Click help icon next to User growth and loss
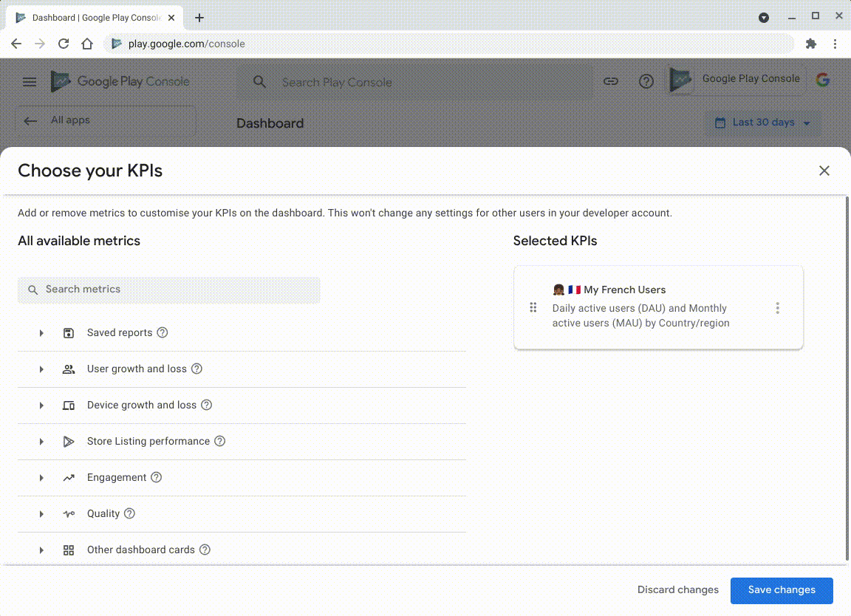 click(x=196, y=369)
